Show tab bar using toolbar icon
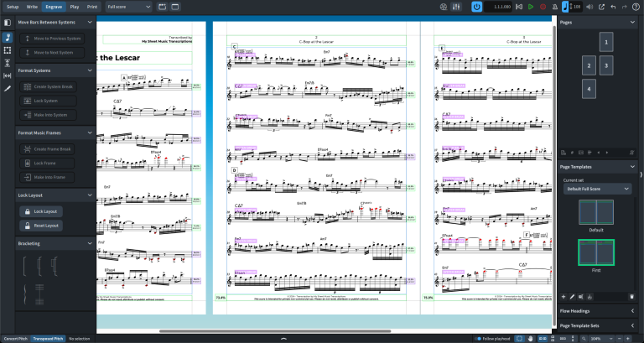Screen dimensions: 644x343 [x=162, y=7]
